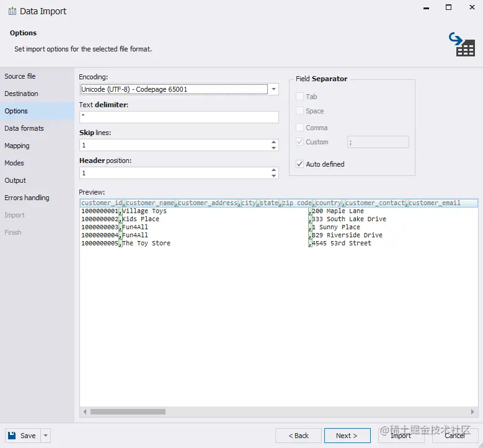Close the Data Import window
483x448 pixels.
[472, 7]
